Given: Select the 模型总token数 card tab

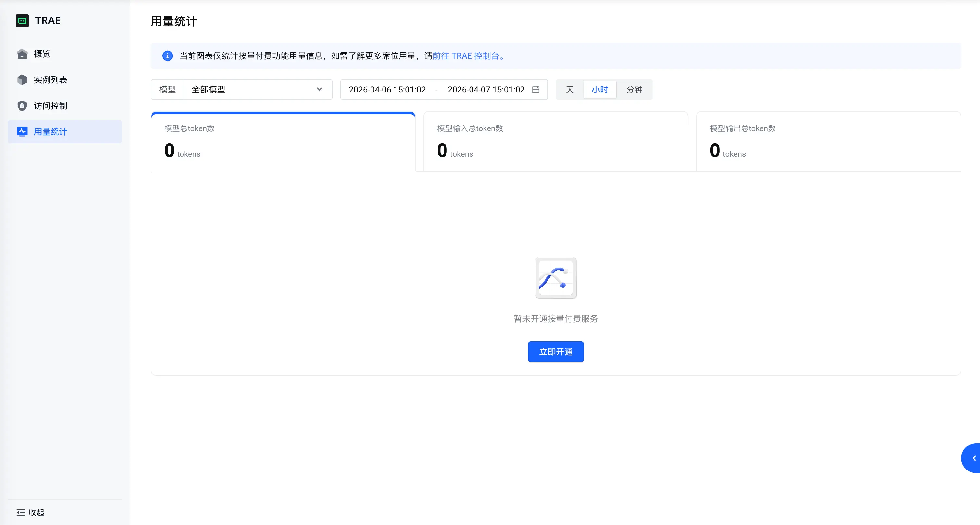Looking at the screenshot, I should 283,142.
